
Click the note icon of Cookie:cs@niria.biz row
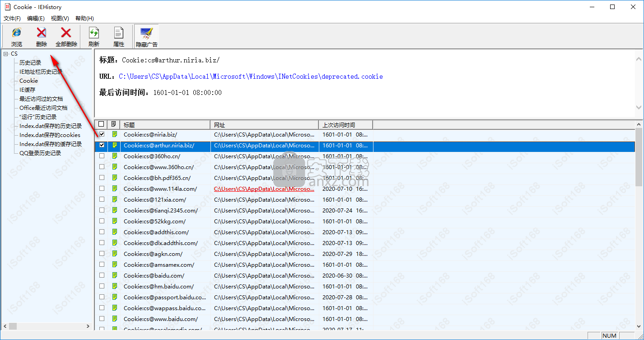[x=115, y=134]
